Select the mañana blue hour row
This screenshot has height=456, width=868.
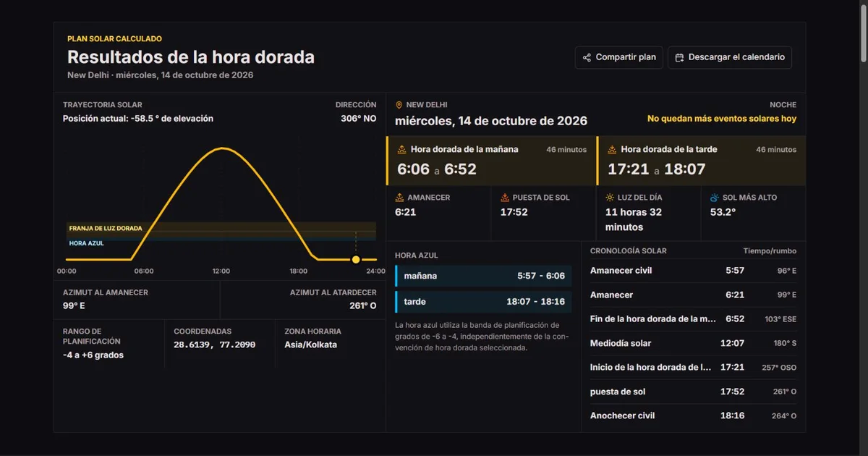[483, 276]
